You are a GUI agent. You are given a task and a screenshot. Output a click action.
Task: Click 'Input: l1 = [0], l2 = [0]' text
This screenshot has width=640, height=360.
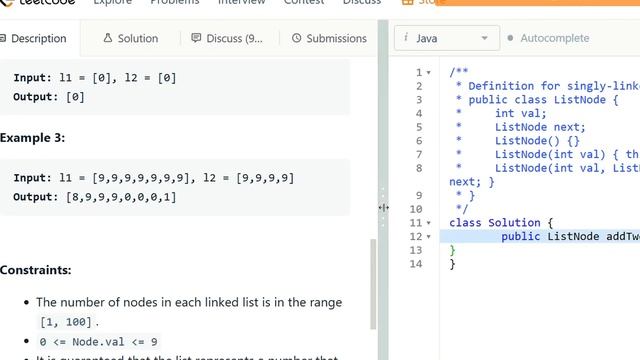tap(95, 78)
